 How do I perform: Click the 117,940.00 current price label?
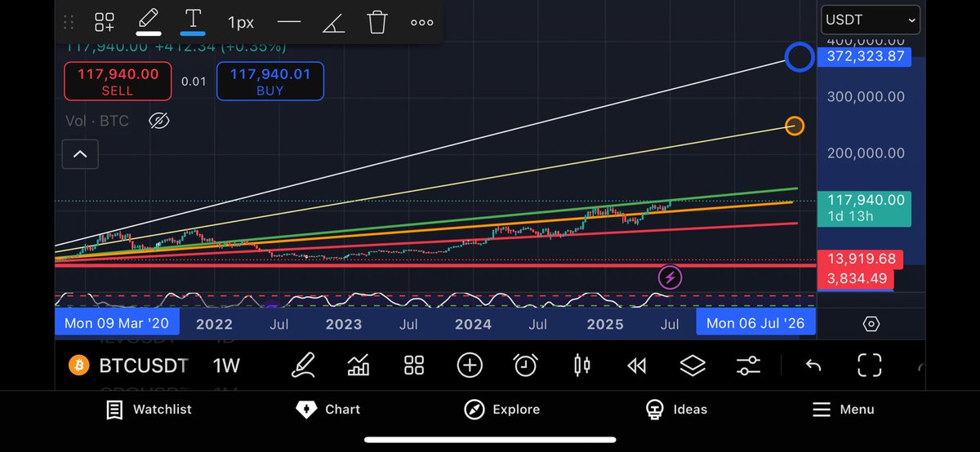866,208
